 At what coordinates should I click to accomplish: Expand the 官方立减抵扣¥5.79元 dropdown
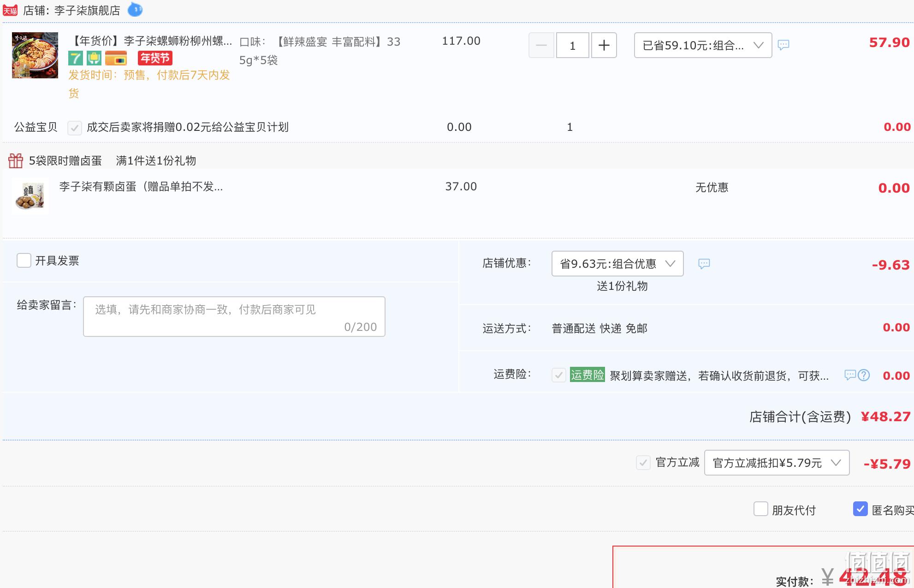point(777,463)
